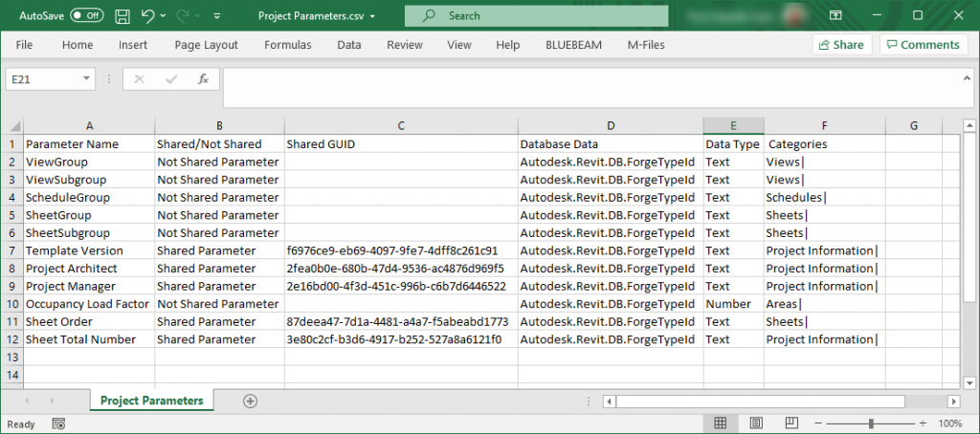Open the Help tab
Screen dimensions: 980x434
tap(507, 45)
